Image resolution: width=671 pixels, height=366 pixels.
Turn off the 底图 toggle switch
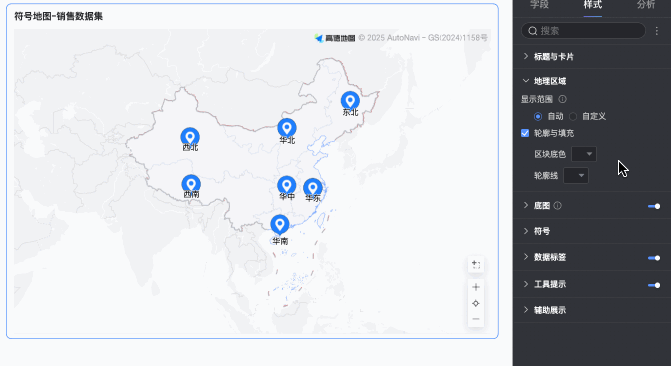click(654, 206)
